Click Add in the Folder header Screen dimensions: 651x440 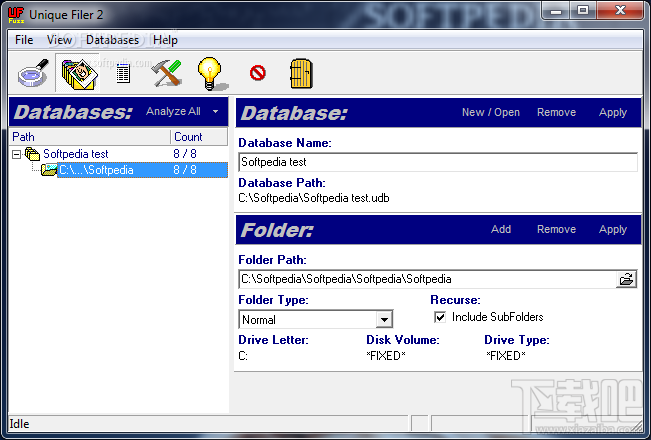point(501,229)
